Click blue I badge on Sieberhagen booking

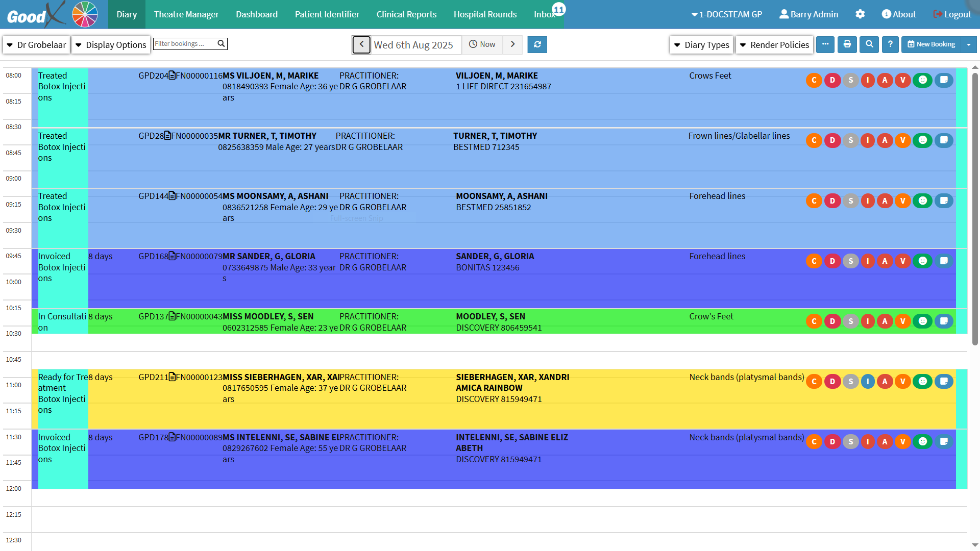(x=868, y=382)
